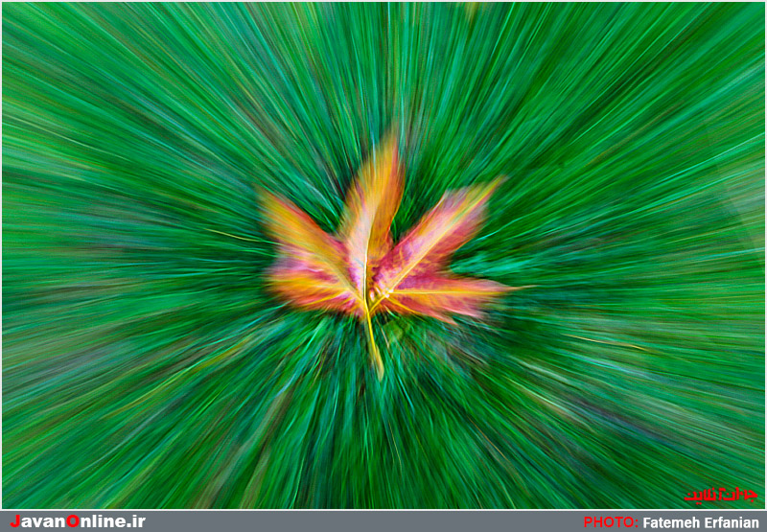This screenshot has height=532, width=767.
Task: Click the red PHOTO: label
Action: pos(611,522)
